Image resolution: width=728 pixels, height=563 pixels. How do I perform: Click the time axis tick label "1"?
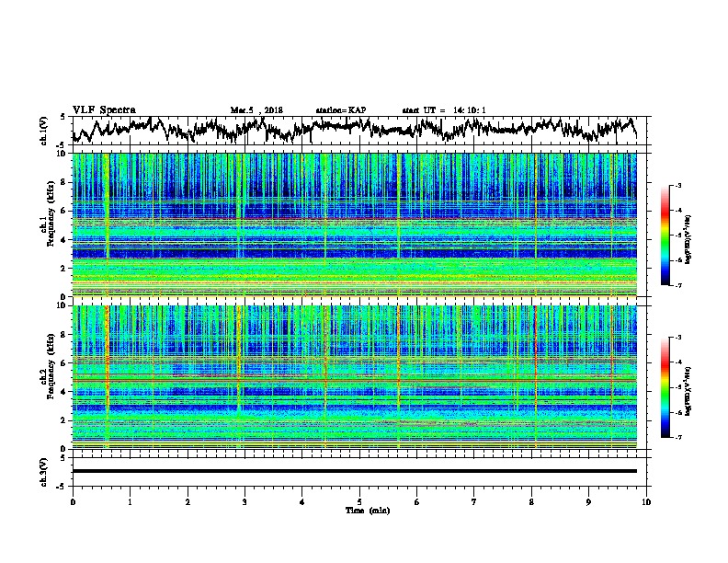(x=130, y=502)
